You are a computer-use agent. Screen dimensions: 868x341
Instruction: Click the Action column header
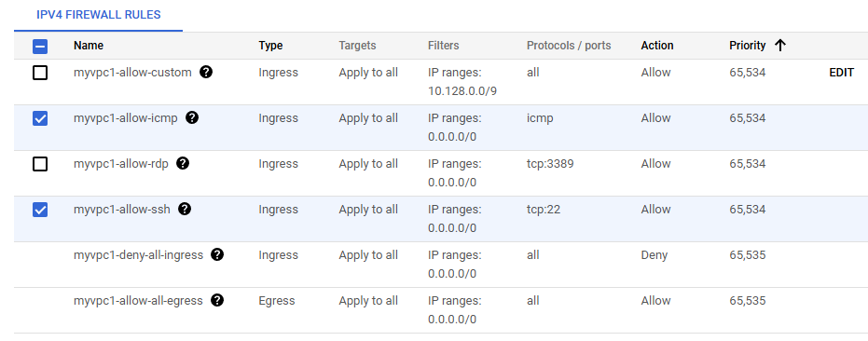point(657,46)
